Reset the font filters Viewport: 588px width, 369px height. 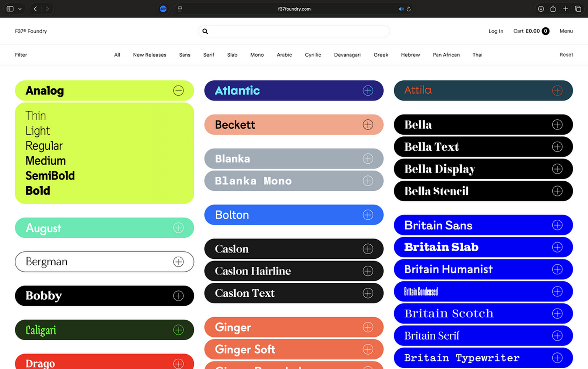566,55
